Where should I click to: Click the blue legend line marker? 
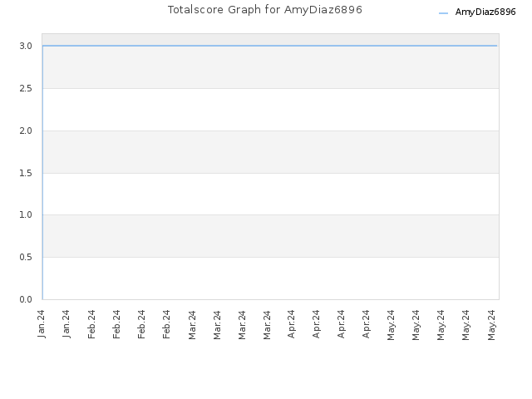point(443,13)
